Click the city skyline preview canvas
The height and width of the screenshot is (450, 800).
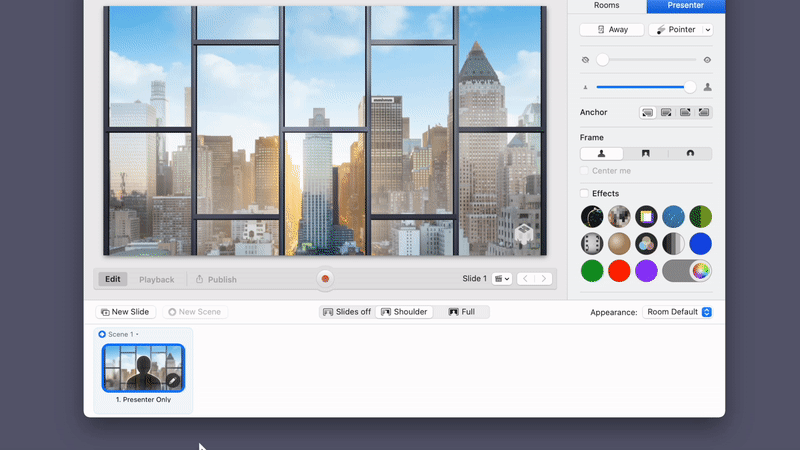click(324, 131)
